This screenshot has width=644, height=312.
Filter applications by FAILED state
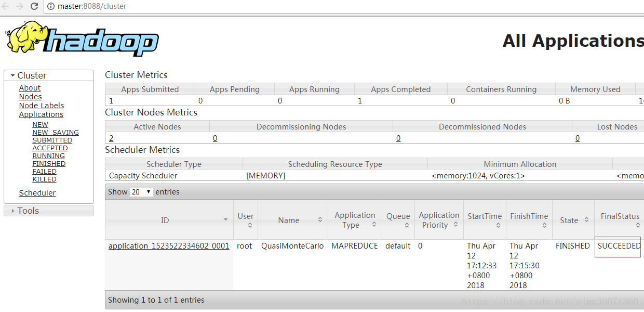click(44, 172)
